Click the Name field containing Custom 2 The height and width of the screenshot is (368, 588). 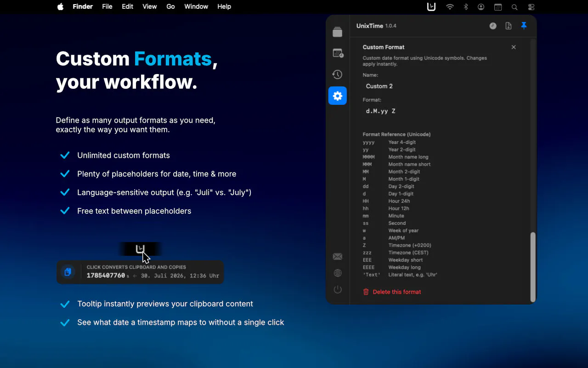click(440, 86)
